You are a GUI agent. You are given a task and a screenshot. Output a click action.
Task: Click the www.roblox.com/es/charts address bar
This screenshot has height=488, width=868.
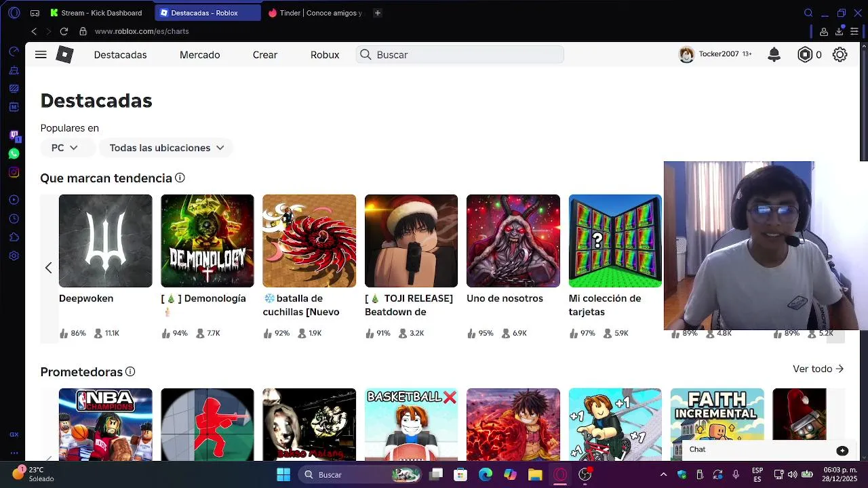pyautogui.click(x=142, y=31)
